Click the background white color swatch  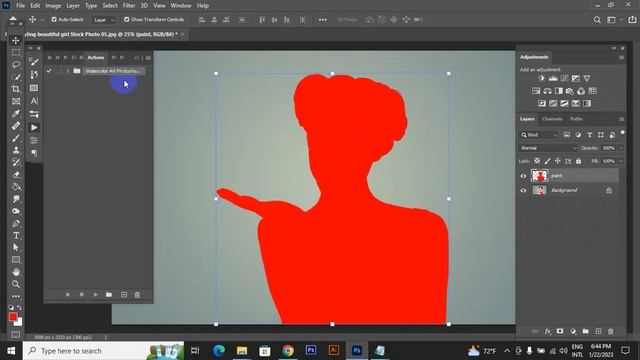[19, 322]
